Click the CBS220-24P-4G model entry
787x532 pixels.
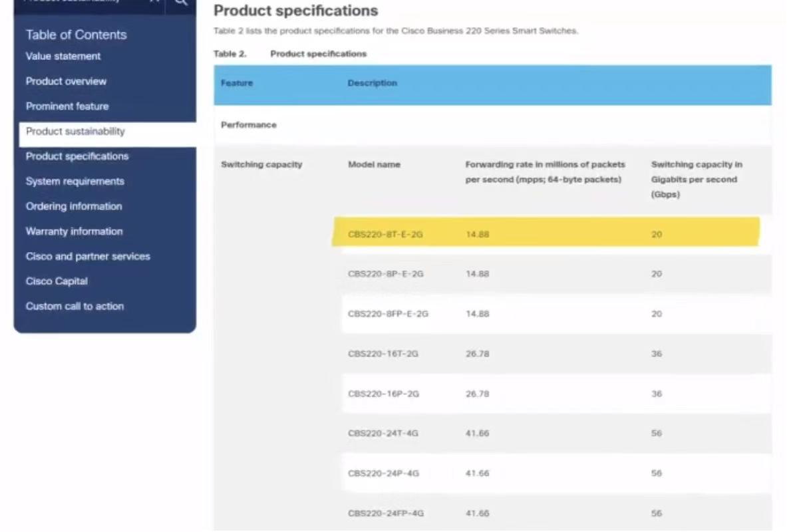coord(383,473)
